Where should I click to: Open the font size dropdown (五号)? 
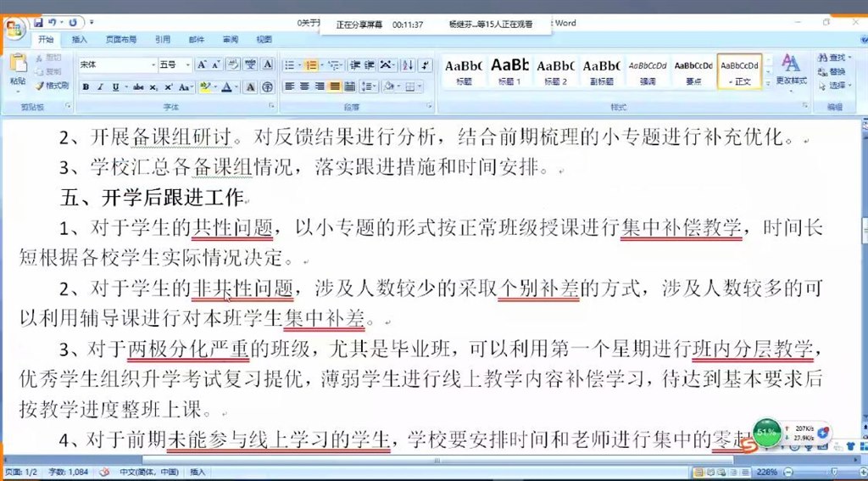tap(188, 64)
